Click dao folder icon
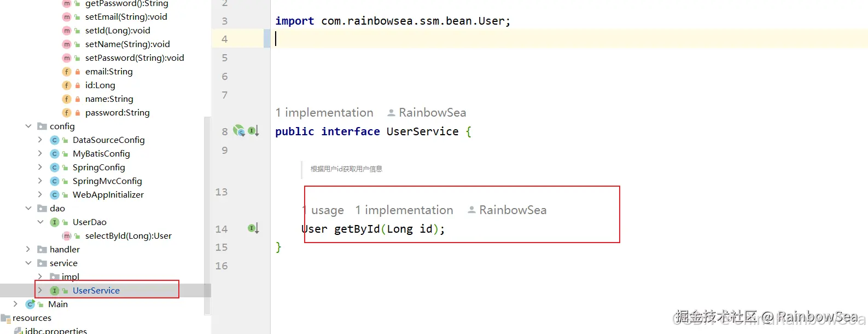Screen dimensions: 868x334 tap(42, 209)
